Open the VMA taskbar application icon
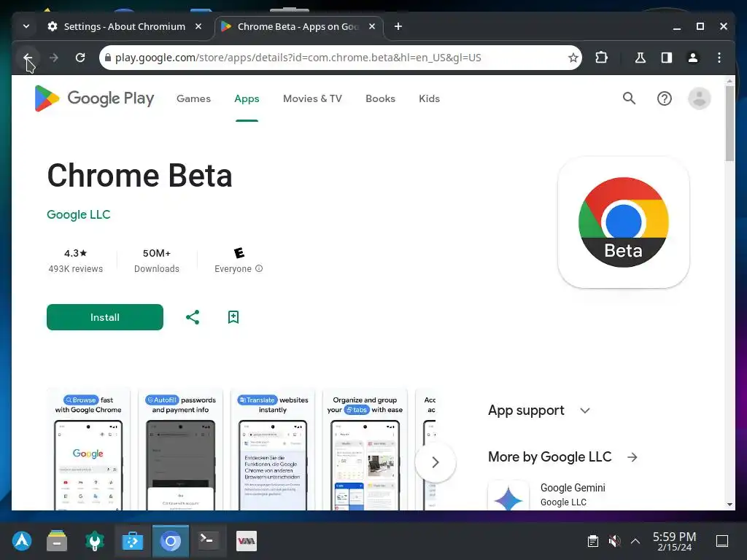The width and height of the screenshot is (747, 560). 247,541
